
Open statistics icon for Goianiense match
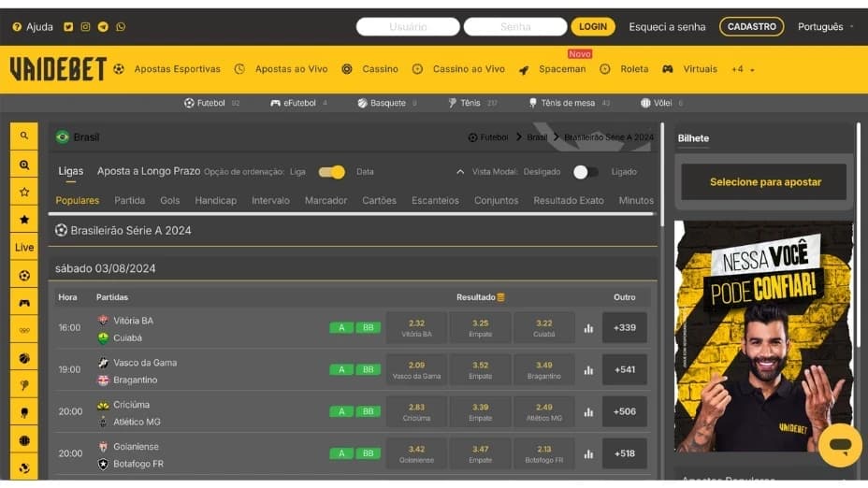(588, 454)
